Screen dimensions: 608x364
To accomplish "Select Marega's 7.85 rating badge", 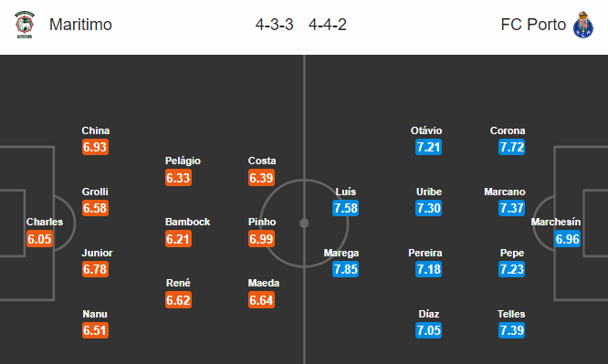I will pos(345,269).
